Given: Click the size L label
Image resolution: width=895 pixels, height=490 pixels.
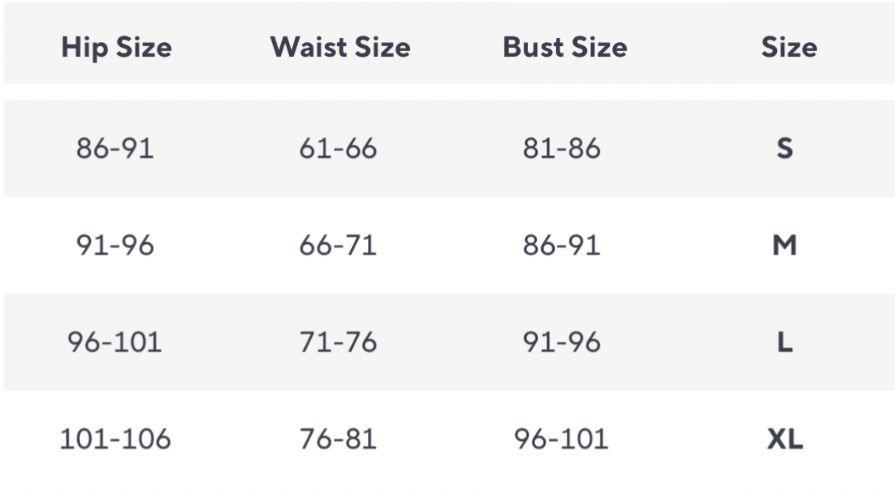Looking at the screenshot, I should (785, 343).
